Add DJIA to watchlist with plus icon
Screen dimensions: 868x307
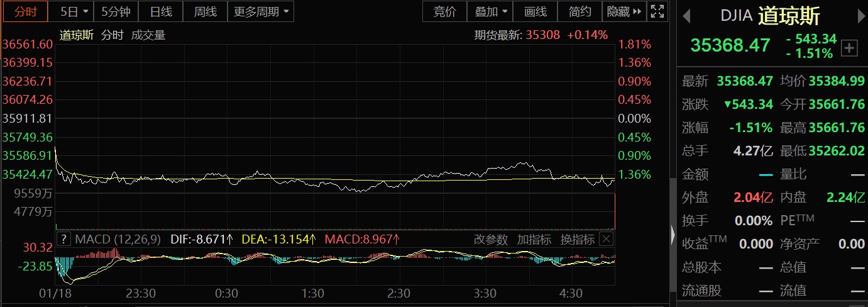point(849,48)
